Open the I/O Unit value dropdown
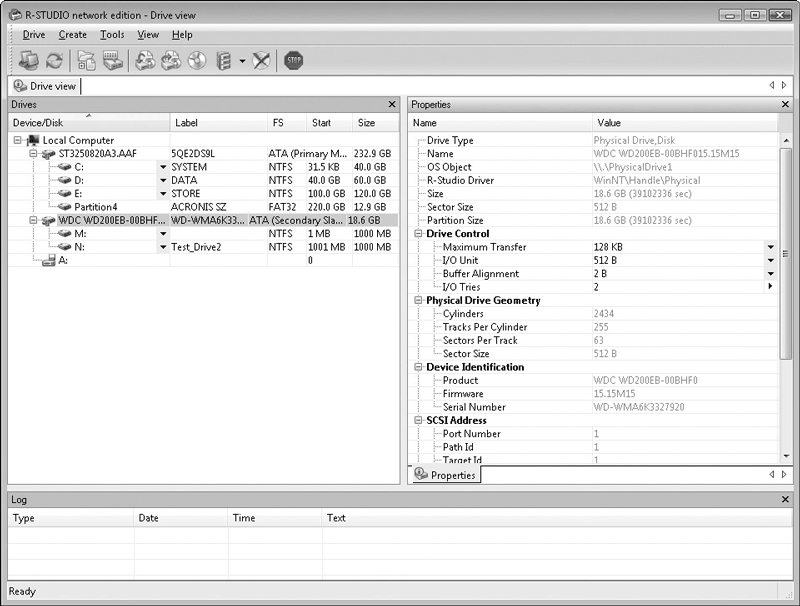Image resolution: width=800 pixels, height=606 pixels. point(770,260)
